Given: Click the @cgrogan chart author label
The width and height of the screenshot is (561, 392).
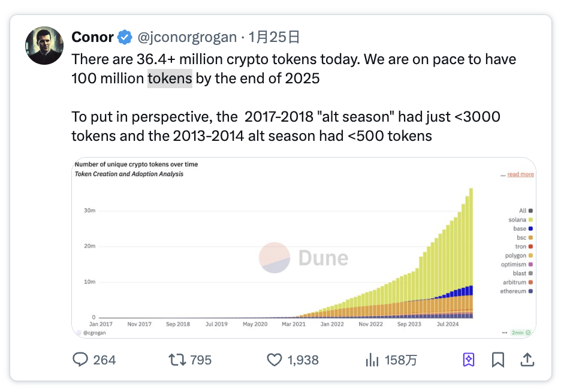Looking at the screenshot, I should (x=95, y=333).
